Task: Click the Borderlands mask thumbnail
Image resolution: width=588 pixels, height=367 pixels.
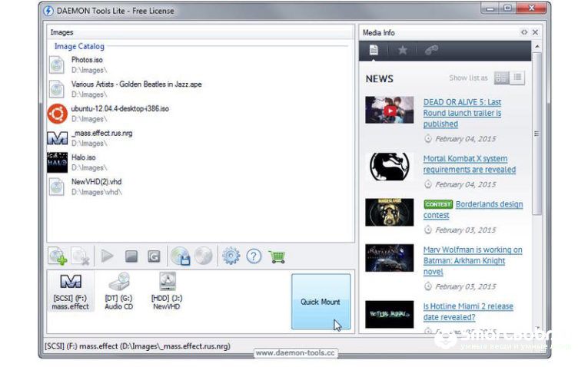Action: (390, 213)
